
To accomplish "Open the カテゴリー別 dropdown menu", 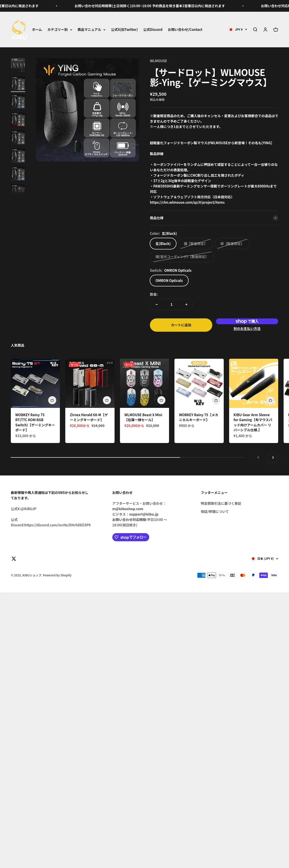I will pyautogui.click(x=60, y=30).
